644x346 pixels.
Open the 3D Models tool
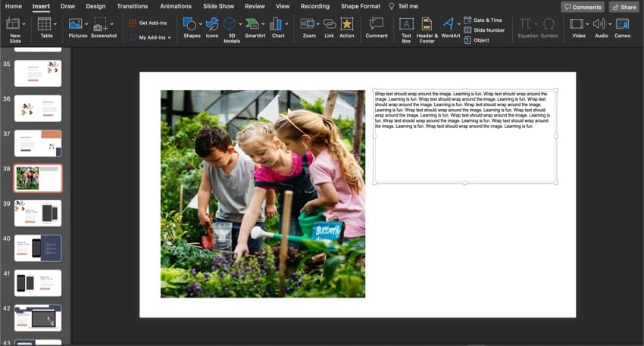tap(230, 24)
